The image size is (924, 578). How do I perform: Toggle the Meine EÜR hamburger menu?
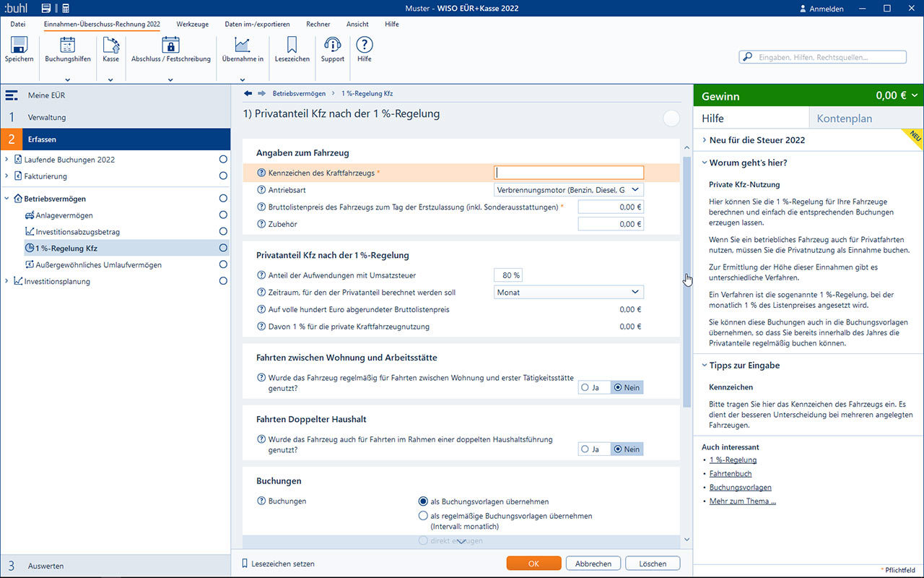[x=12, y=95]
